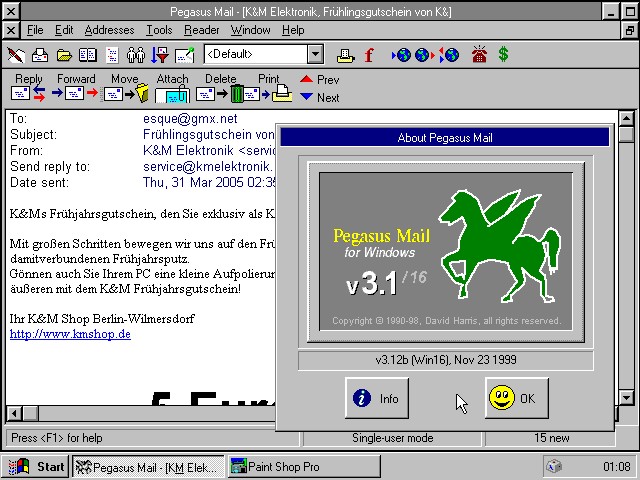
Task: Send queued mail globe icon
Action: coord(425,55)
